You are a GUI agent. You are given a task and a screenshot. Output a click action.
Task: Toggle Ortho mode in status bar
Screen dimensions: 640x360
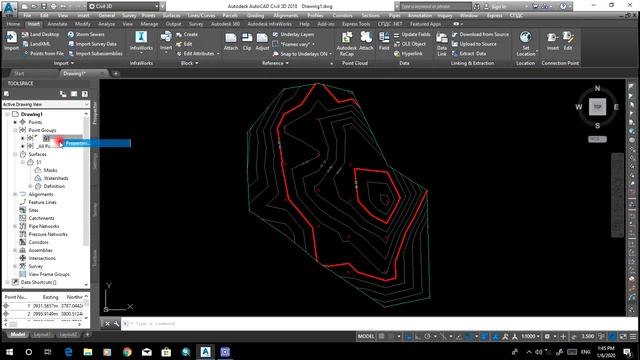click(x=418, y=336)
